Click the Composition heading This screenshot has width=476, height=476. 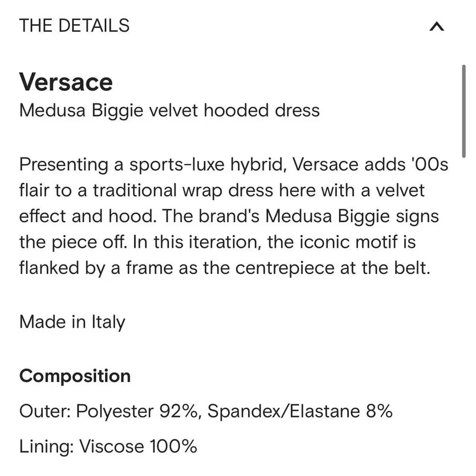74,376
